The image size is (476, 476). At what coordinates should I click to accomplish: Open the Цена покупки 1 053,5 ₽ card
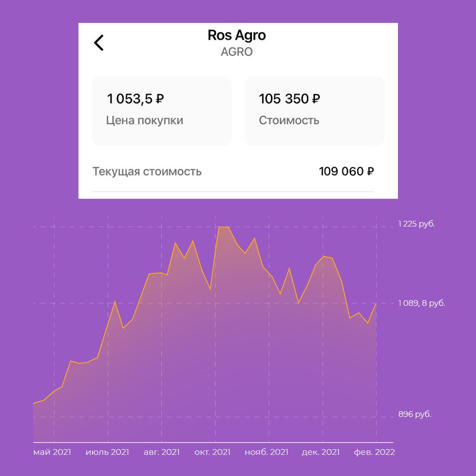[161, 111]
